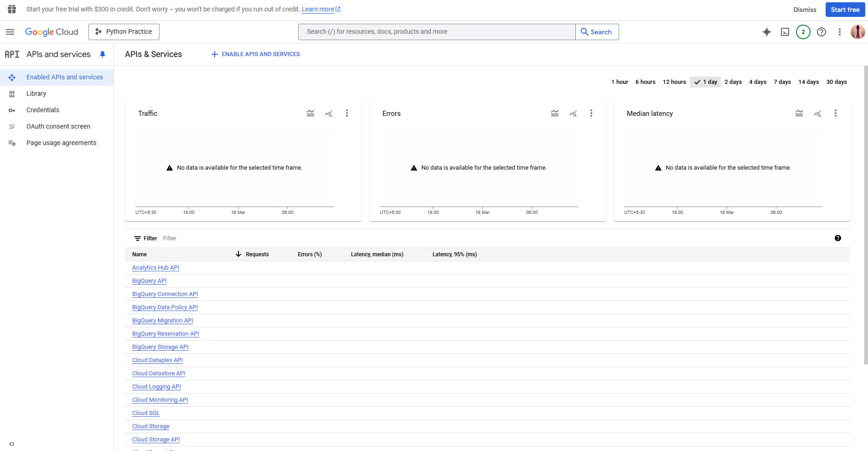
Task: Open Page usage agreements in sidebar
Action: (x=57, y=143)
